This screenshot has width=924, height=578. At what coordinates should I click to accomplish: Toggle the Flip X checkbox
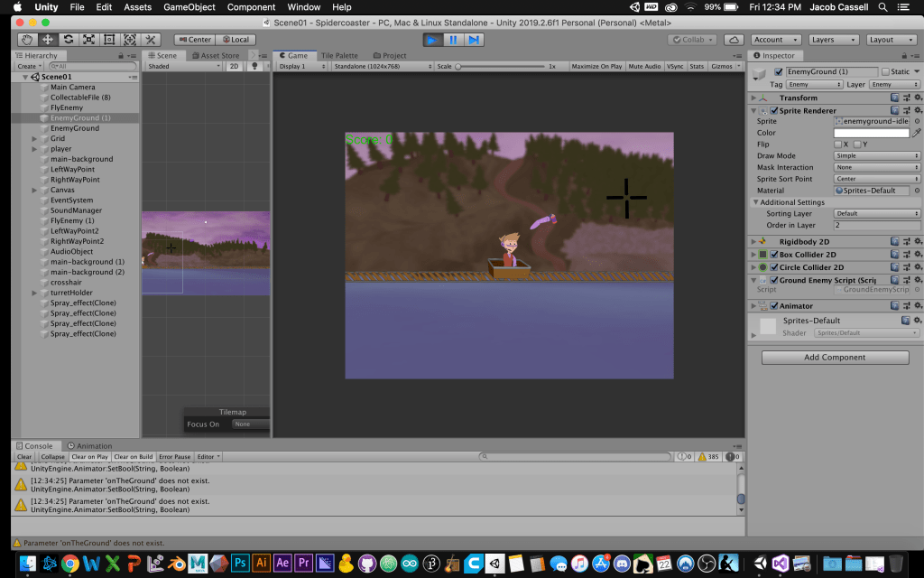[x=838, y=144]
